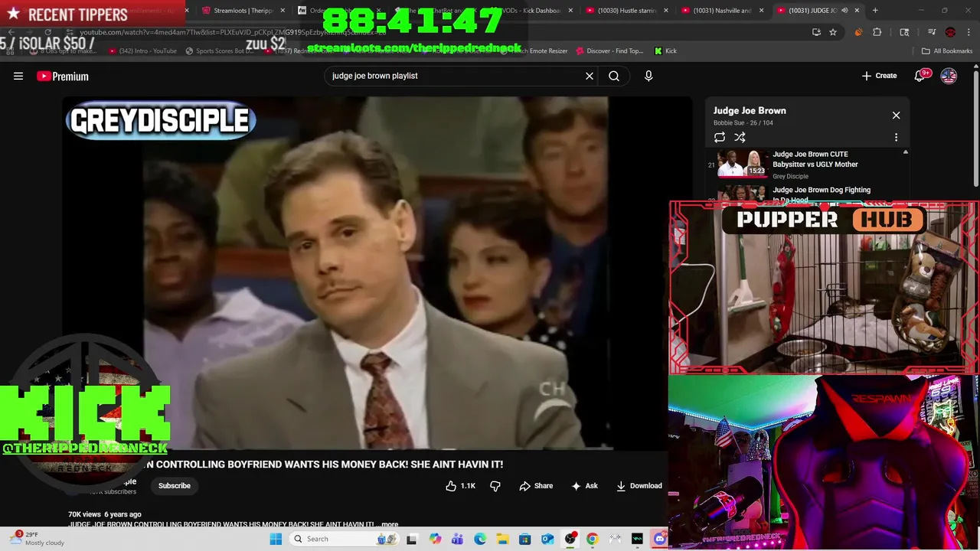Open Windows Start menu

(x=276, y=539)
